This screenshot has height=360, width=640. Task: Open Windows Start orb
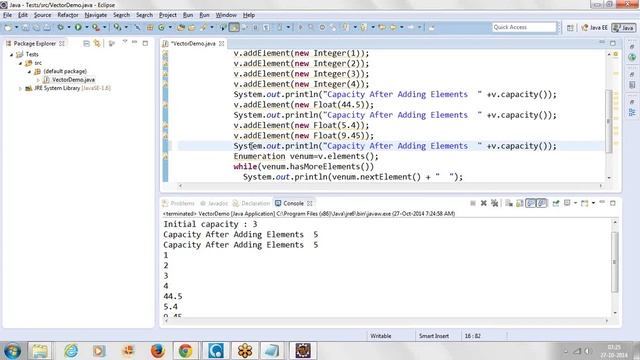coord(12,351)
